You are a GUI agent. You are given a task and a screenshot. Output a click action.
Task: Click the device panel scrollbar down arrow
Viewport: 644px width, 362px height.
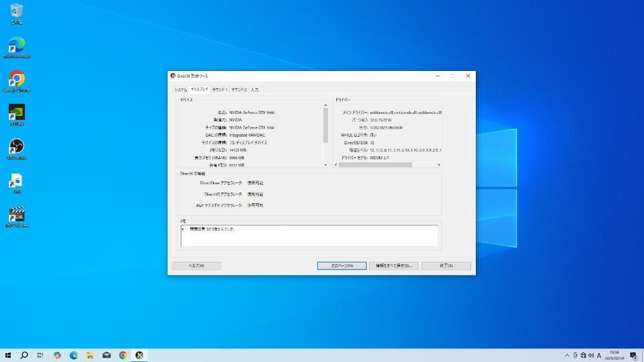click(x=325, y=165)
